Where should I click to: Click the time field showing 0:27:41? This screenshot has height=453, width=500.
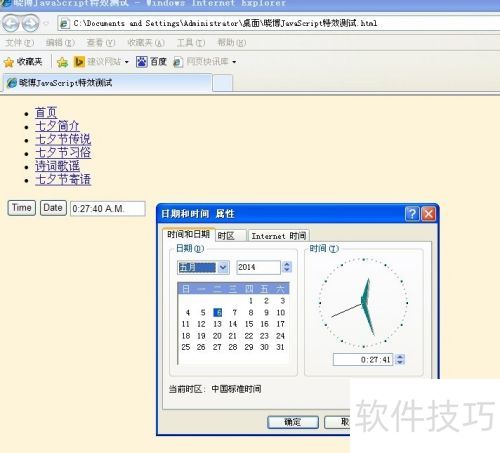pyautogui.click(x=363, y=359)
